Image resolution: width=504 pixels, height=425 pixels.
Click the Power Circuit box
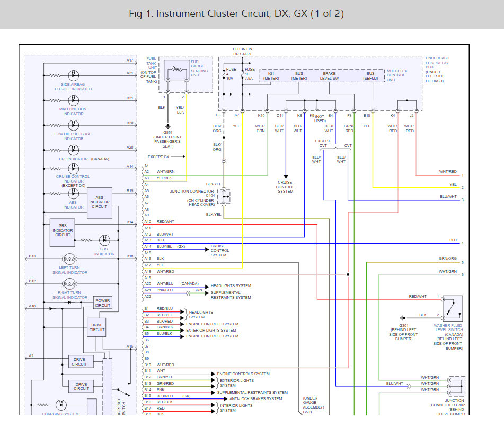point(102,303)
